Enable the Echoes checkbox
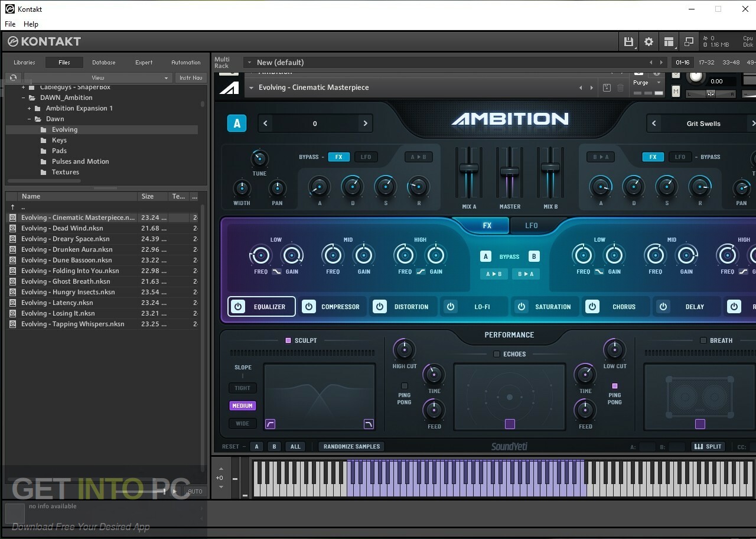Image resolution: width=756 pixels, height=539 pixels. tap(497, 354)
